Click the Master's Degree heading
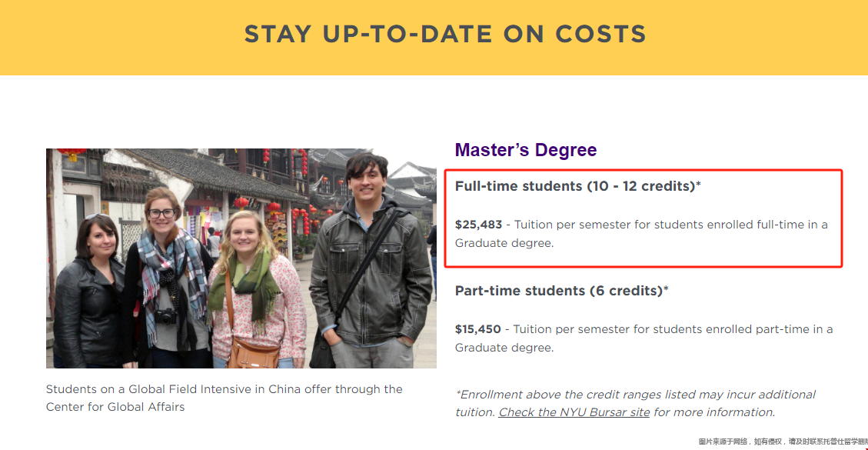Viewport: 868px width, 450px height. coord(526,150)
